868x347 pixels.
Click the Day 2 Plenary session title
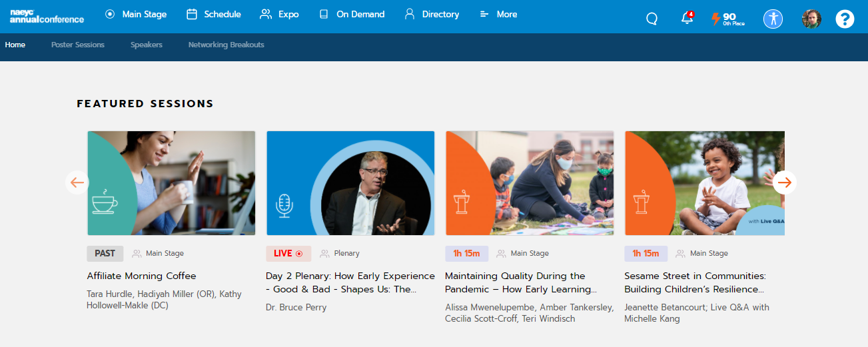pyautogui.click(x=350, y=282)
